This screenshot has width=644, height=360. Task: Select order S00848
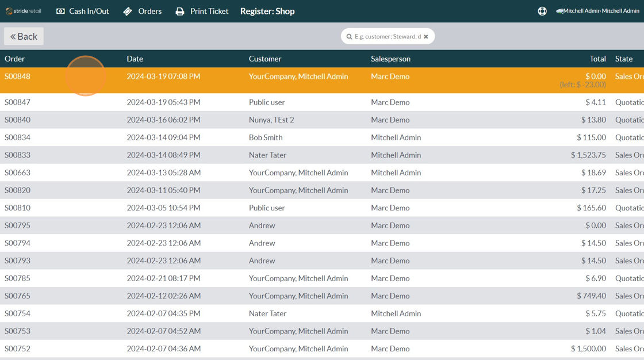tap(322, 80)
